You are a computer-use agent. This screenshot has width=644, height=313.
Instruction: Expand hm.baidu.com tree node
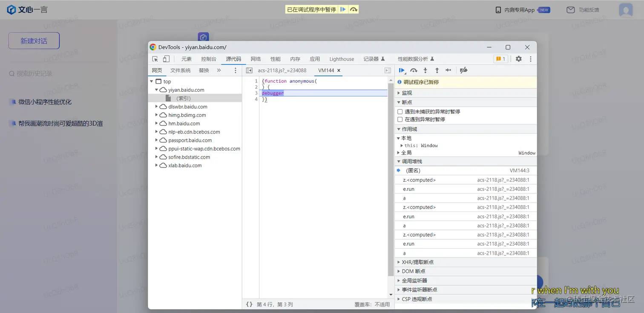[x=157, y=124]
